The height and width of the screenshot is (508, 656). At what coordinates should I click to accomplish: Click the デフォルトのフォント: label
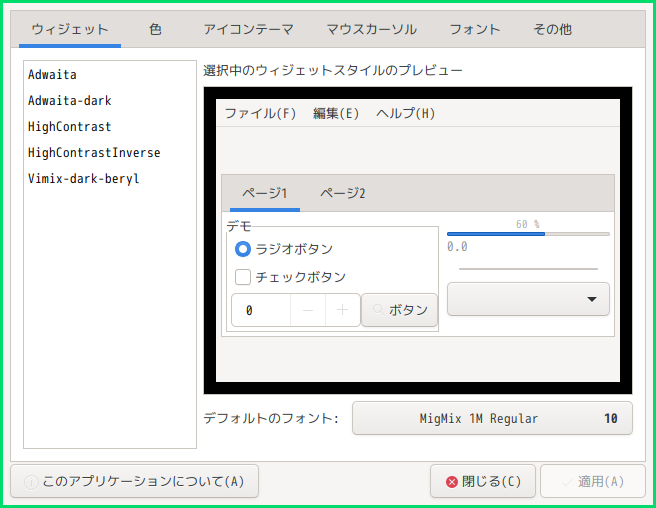[271, 418]
